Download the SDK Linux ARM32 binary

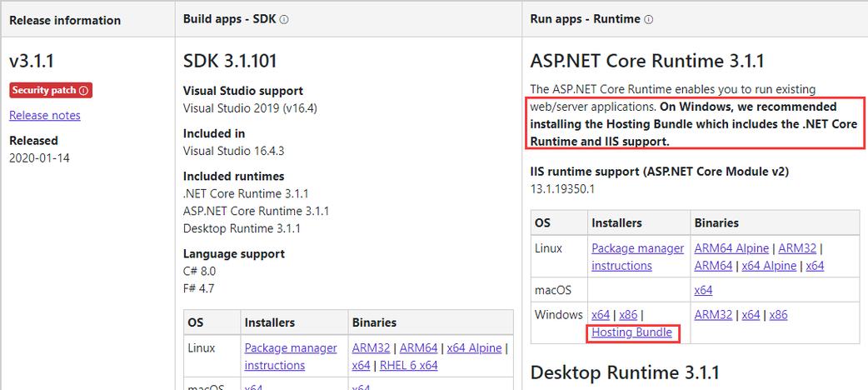371,347
